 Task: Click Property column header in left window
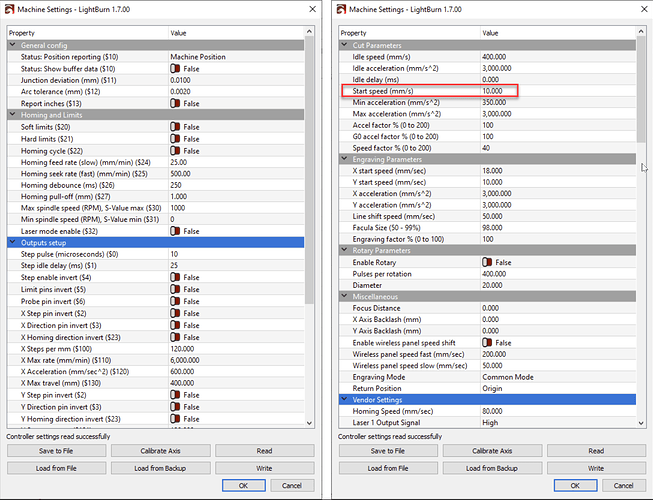click(88, 33)
